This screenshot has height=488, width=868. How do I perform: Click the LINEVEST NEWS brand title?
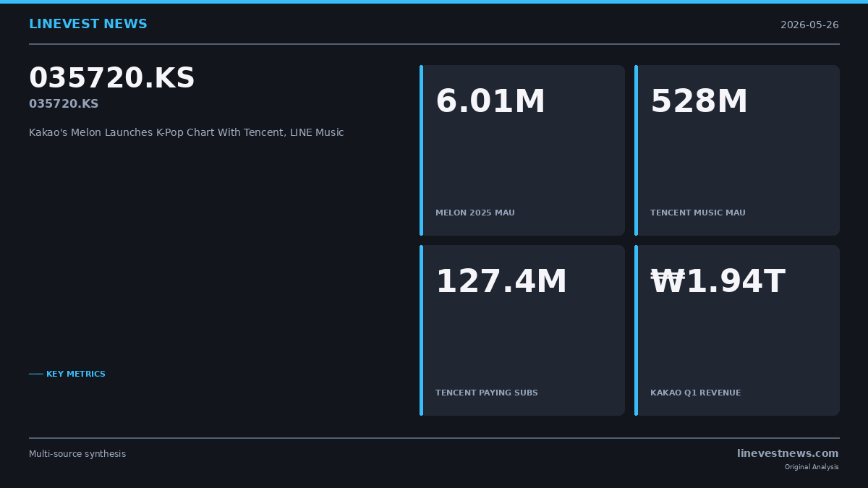88,25
